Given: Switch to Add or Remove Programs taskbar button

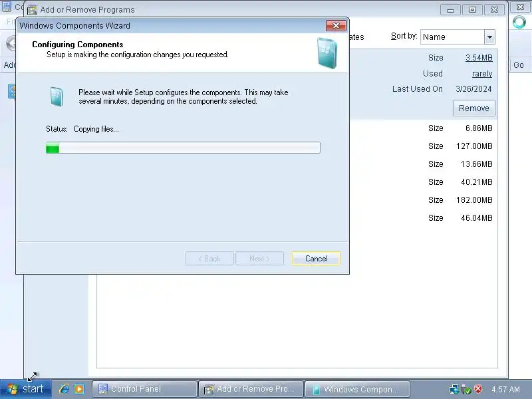Looking at the screenshot, I should pyautogui.click(x=251, y=389).
